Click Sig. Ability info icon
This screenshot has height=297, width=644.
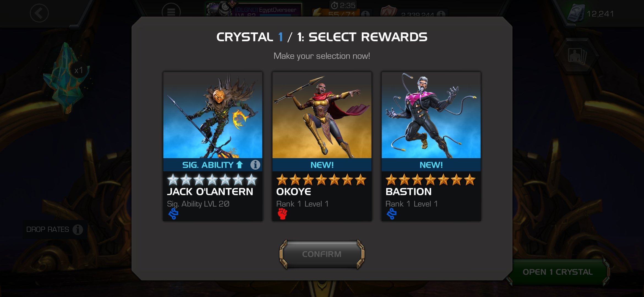click(x=255, y=165)
